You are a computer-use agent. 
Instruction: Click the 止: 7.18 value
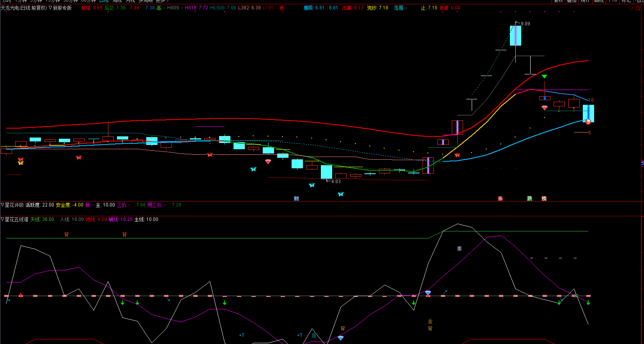429,8
